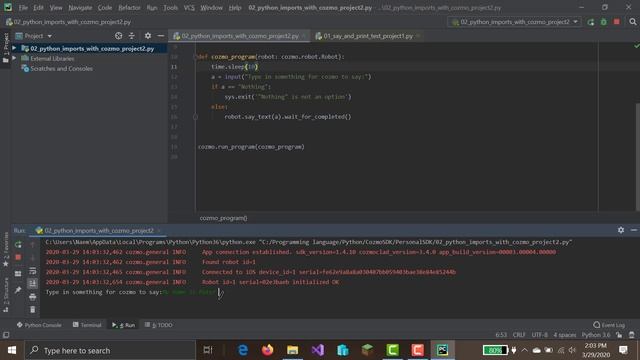Image resolution: width=640 pixels, height=360 pixels.
Task: Open Search Everywhere magnifier icon
Action: (x=633, y=22)
